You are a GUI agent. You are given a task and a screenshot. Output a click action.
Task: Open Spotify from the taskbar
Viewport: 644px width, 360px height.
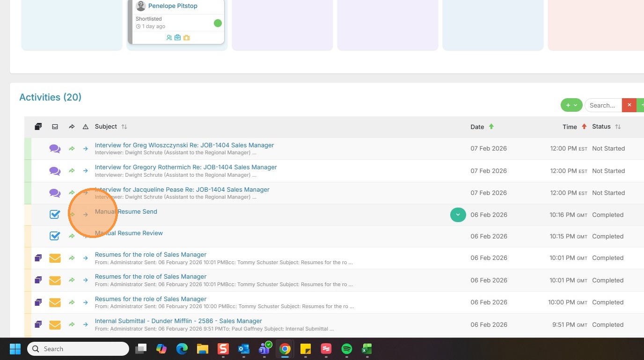346,349
